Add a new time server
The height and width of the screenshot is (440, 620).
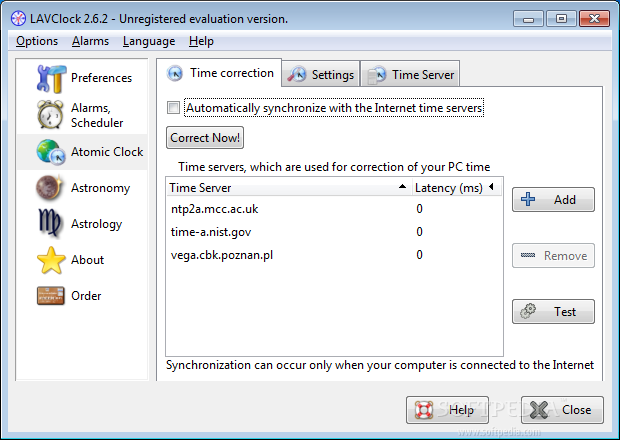coord(553,200)
